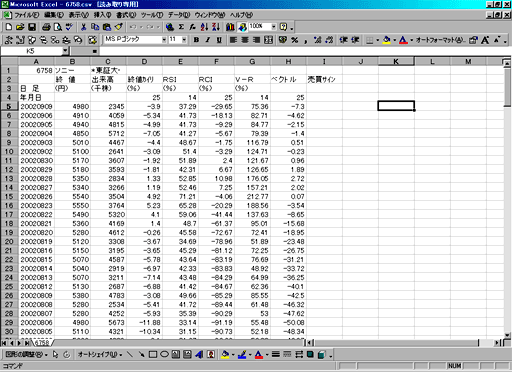Image resolution: width=512 pixels, height=372 pixels.
Task: Select the Oval drawing tool
Action: tap(164, 354)
